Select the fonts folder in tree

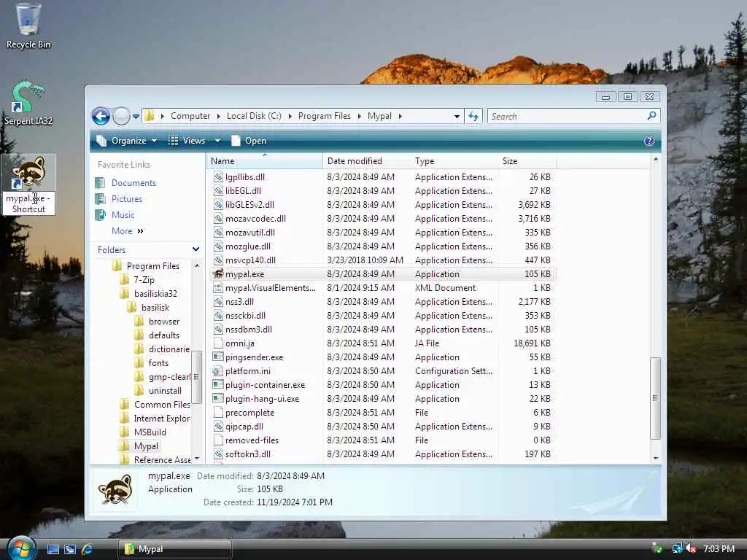(158, 363)
